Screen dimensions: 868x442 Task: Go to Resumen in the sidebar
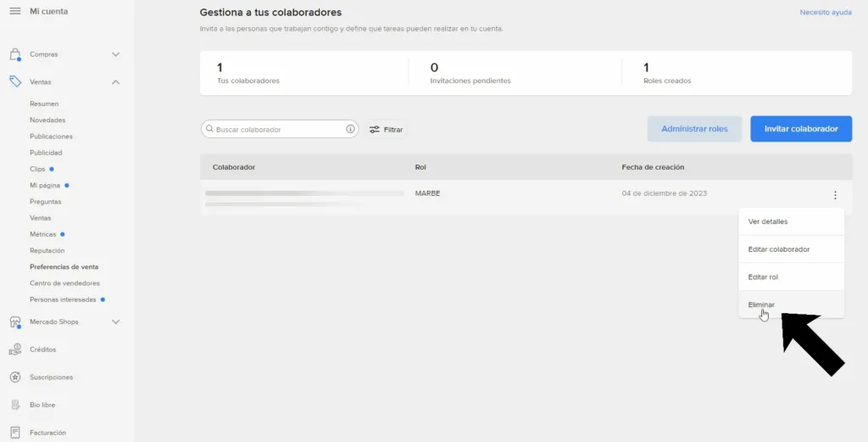(44, 104)
